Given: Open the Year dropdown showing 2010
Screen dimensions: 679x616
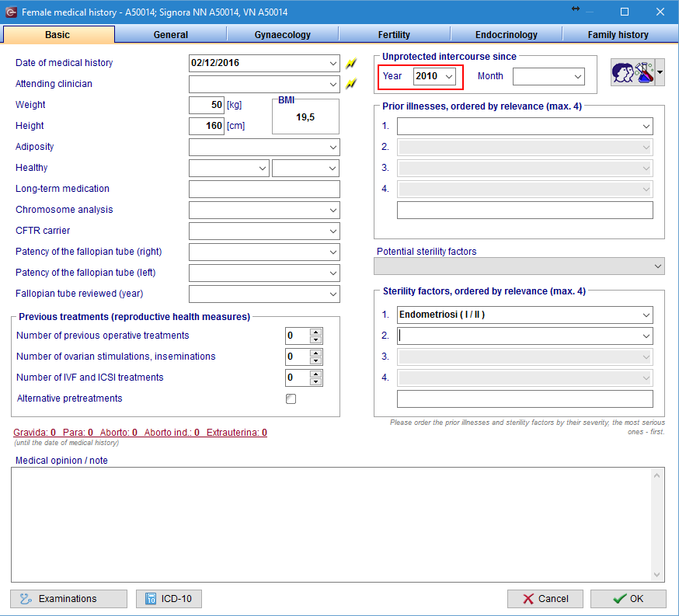Looking at the screenshot, I should point(449,77).
